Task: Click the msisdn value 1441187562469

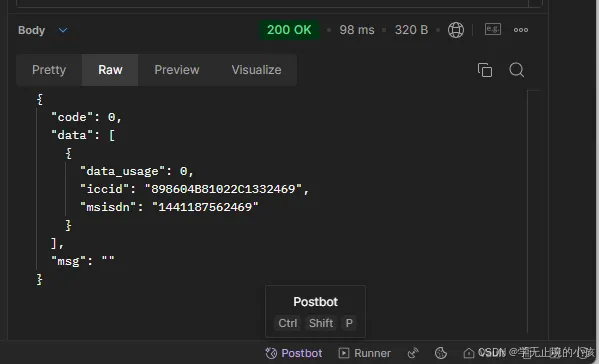Action: tap(205, 207)
